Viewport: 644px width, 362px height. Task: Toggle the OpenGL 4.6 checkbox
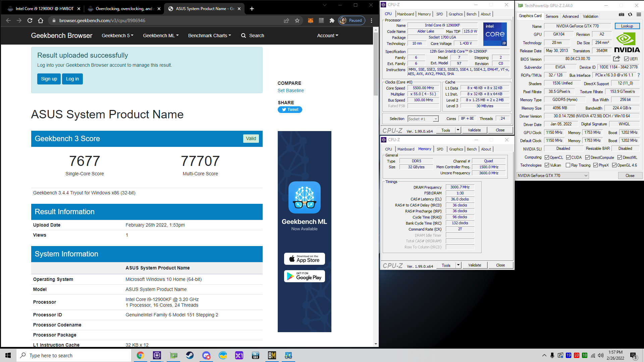tap(614, 165)
